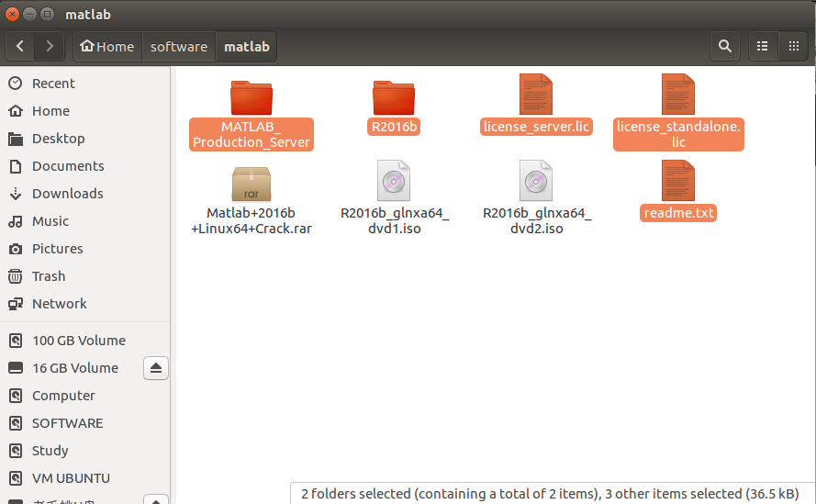816x504 pixels.
Task: Select the Matlab+2016b+Linux64+Crack.rar archive icon
Action: pyautogui.click(x=252, y=184)
